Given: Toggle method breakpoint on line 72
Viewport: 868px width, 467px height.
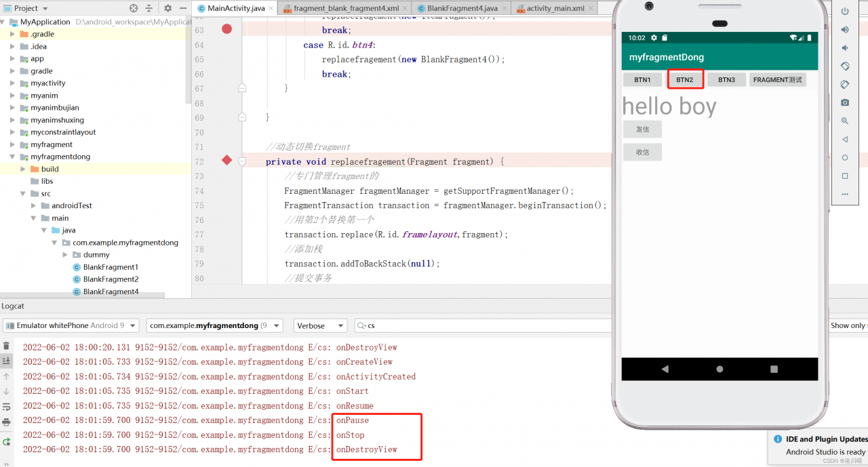Looking at the screenshot, I should point(226,161).
